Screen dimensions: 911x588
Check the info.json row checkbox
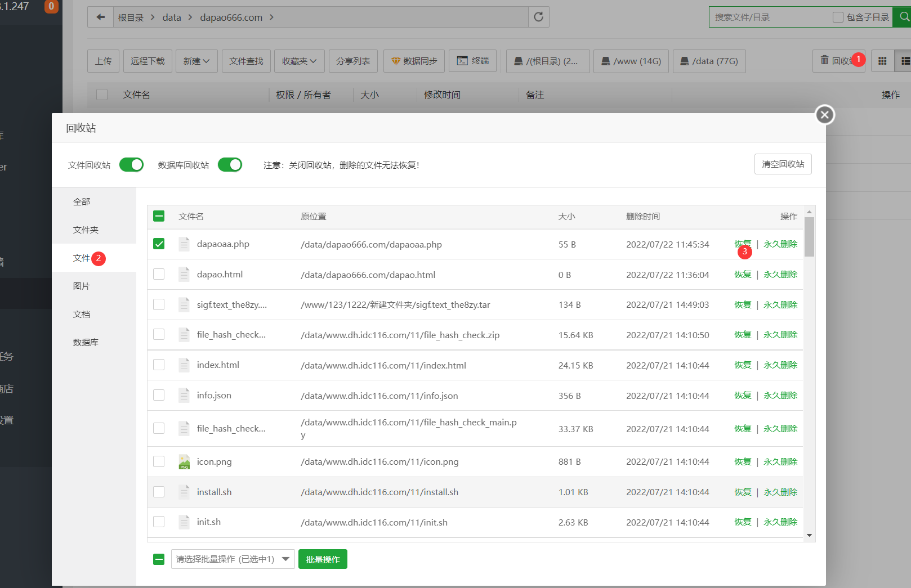(159, 395)
